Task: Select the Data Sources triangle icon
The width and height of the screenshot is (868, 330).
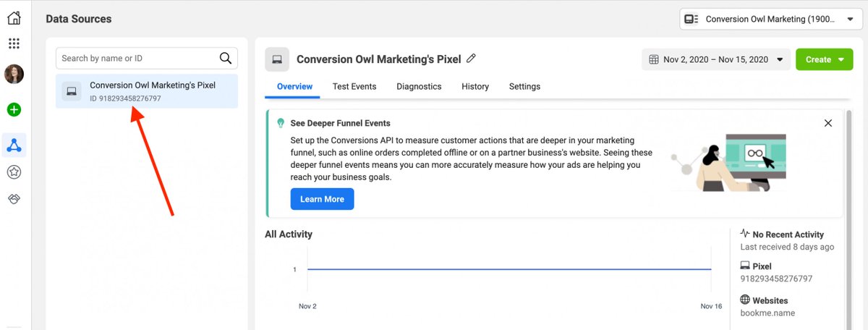Action: (14, 145)
